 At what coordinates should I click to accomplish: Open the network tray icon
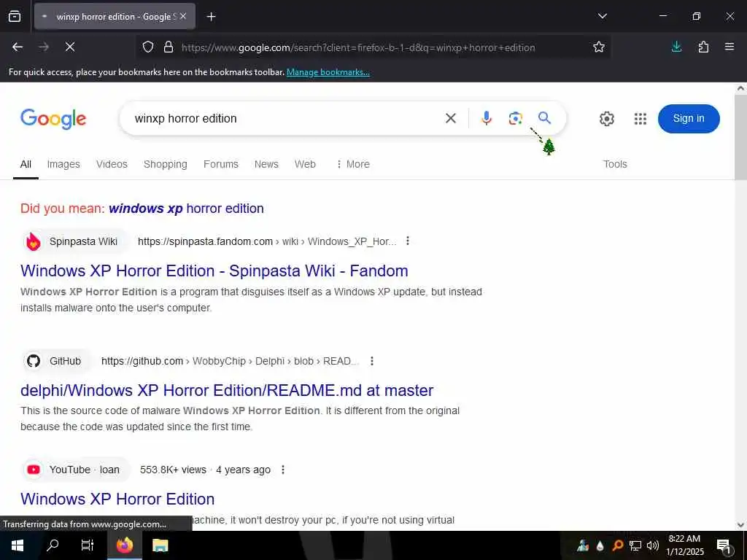[x=635, y=545]
